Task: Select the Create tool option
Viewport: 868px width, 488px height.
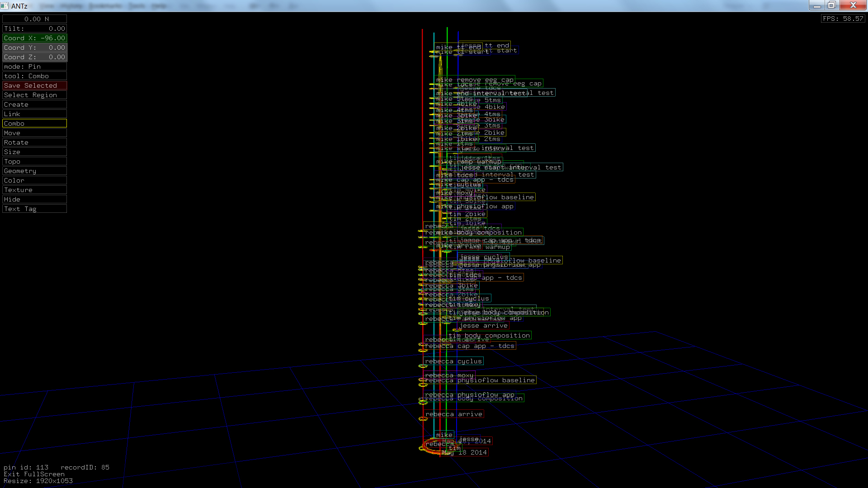Action: point(34,104)
